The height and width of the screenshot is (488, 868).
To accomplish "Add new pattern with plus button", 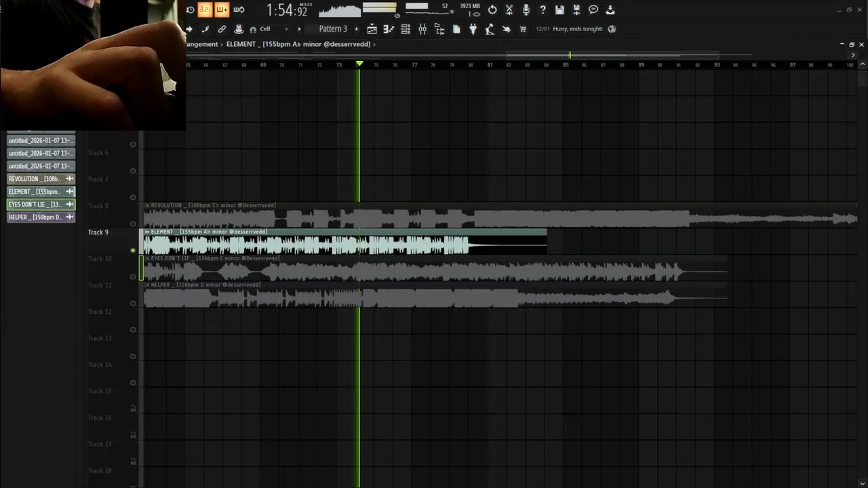I will coord(356,29).
